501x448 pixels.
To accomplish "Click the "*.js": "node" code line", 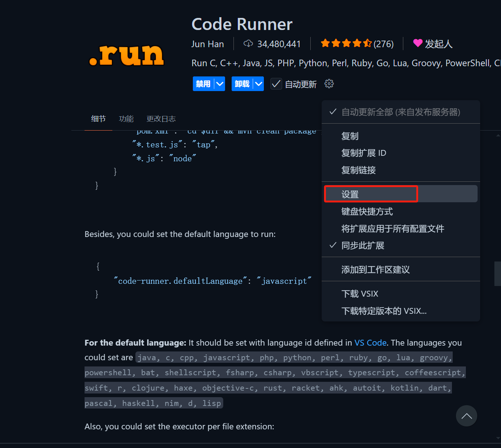I will tap(164, 158).
